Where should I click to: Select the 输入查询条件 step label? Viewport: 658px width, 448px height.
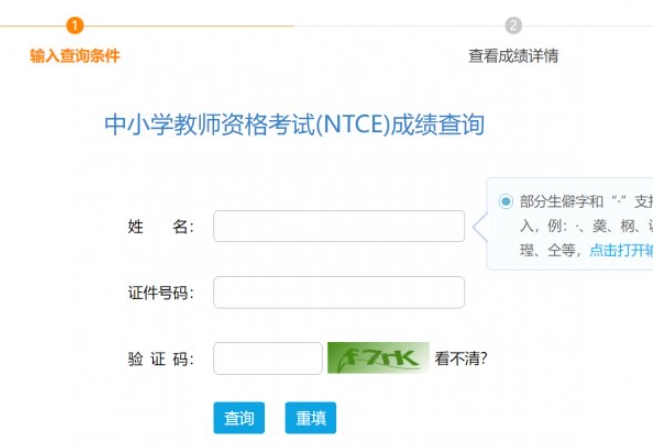tap(75, 56)
